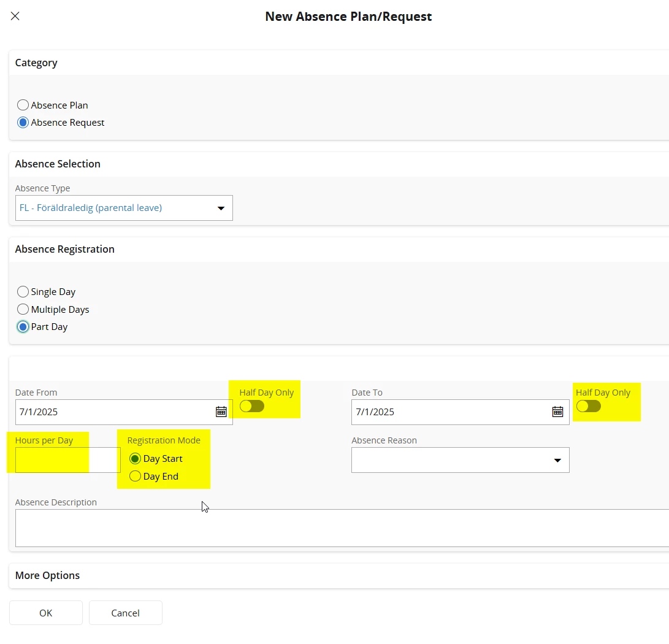Open the Absence Type dropdown

pos(124,208)
